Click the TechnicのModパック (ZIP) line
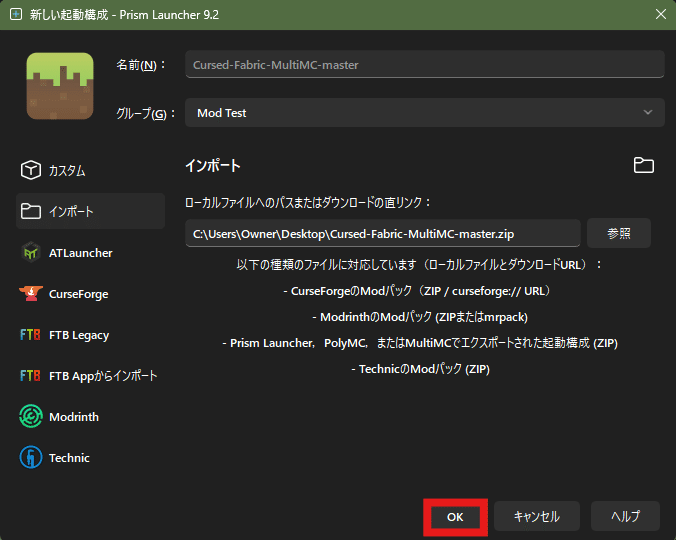The height and width of the screenshot is (540, 676). pyautogui.click(x=420, y=369)
